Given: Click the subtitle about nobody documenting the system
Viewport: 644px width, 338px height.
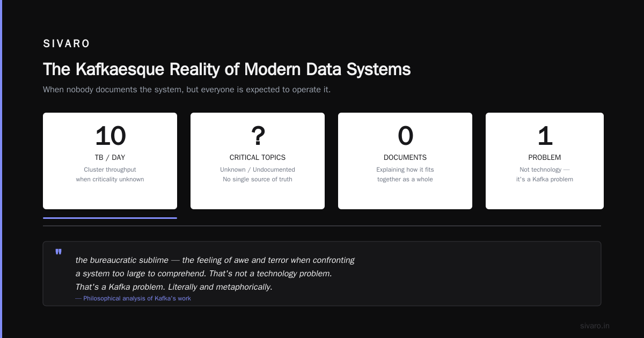Looking at the screenshot, I should (x=187, y=90).
